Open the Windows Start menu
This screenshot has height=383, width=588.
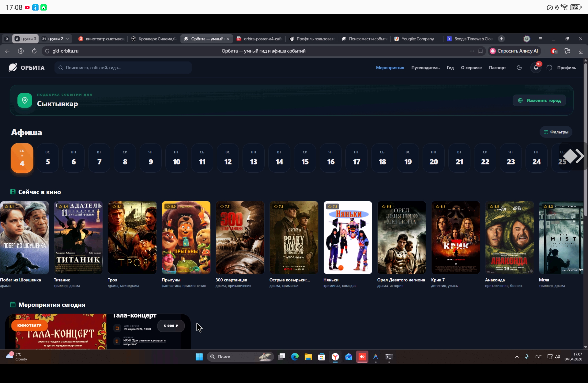199,357
